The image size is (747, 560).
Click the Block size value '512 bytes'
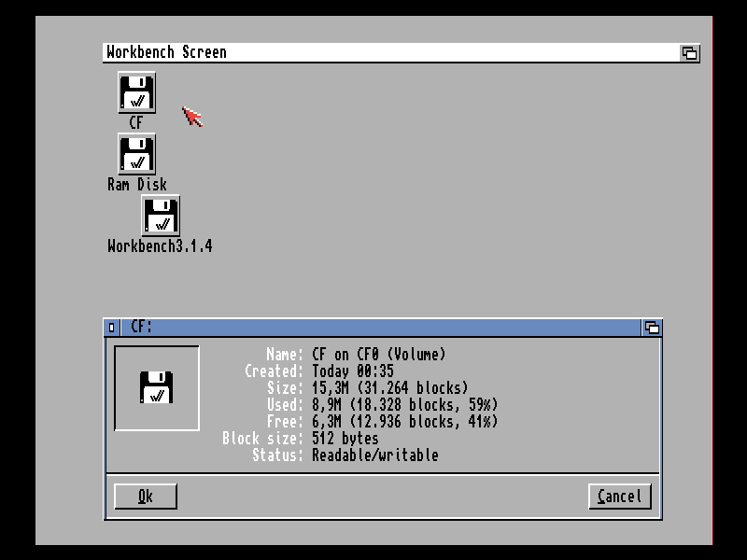pos(345,439)
